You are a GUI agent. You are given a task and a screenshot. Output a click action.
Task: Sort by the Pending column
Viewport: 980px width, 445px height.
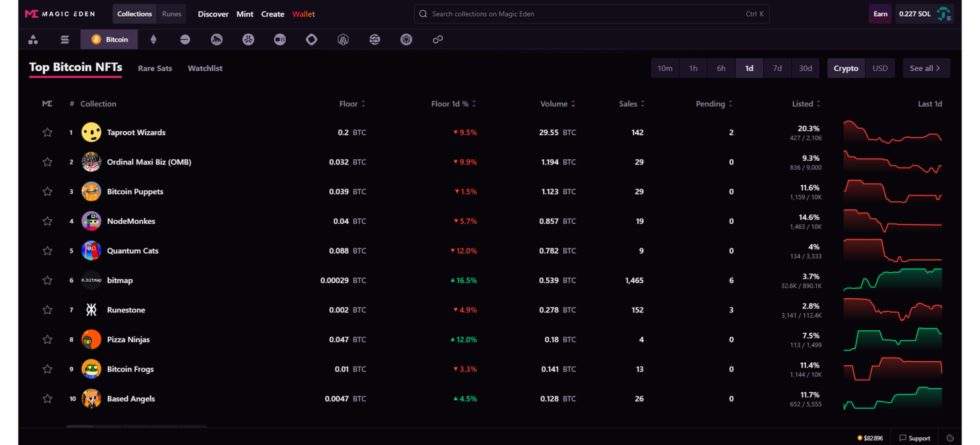(714, 104)
